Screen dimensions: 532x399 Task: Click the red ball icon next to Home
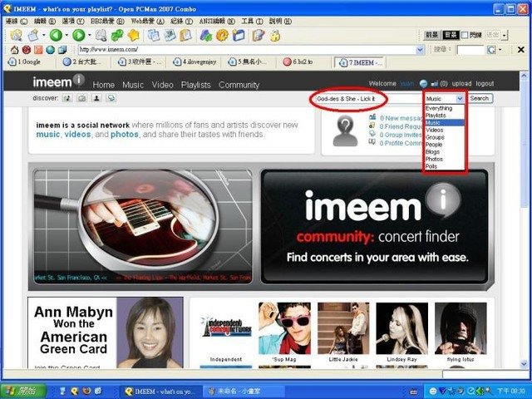point(27,50)
